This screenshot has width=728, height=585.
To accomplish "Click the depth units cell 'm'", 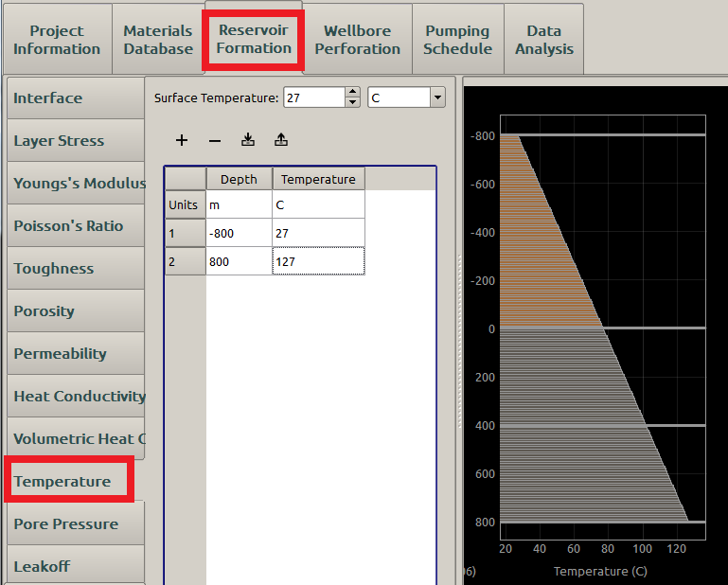I will [240, 204].
